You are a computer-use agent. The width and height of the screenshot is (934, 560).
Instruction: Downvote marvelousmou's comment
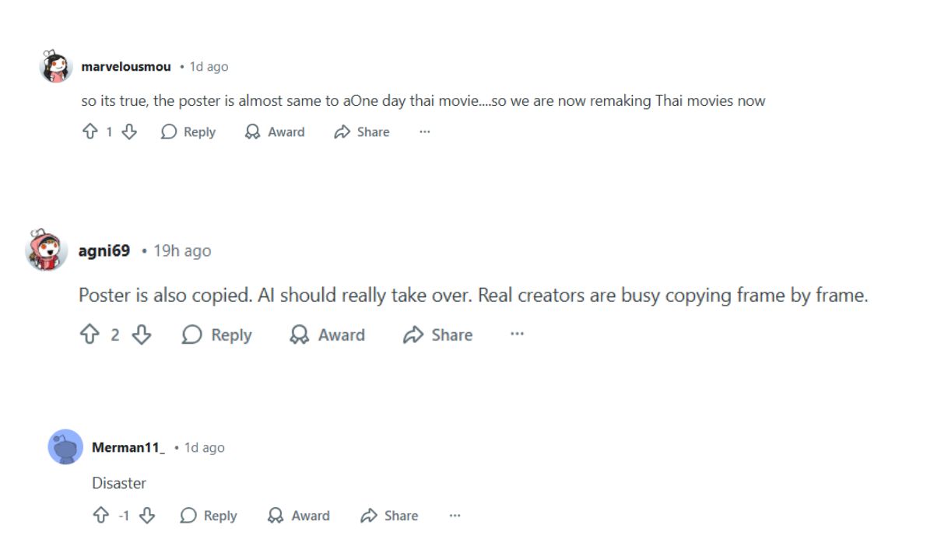(x=129, y=131)
